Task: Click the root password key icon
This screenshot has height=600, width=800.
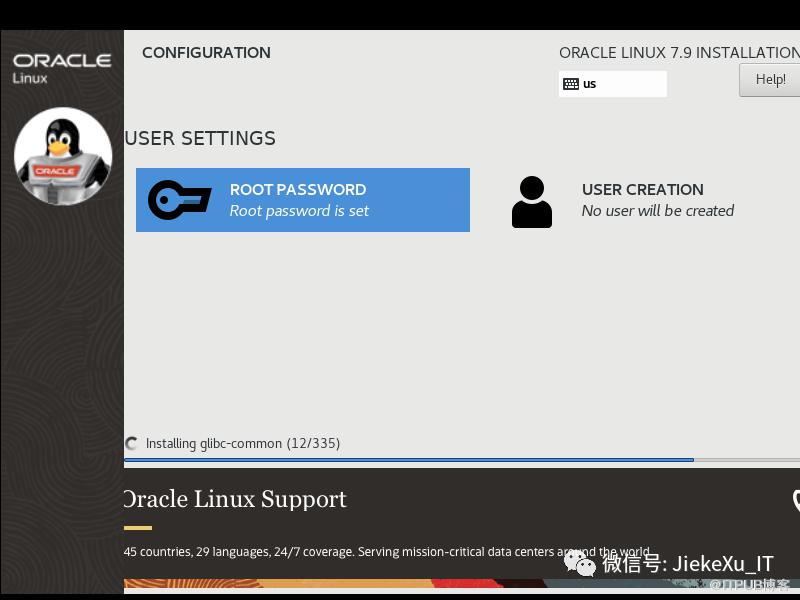Action: click(180, 200)
